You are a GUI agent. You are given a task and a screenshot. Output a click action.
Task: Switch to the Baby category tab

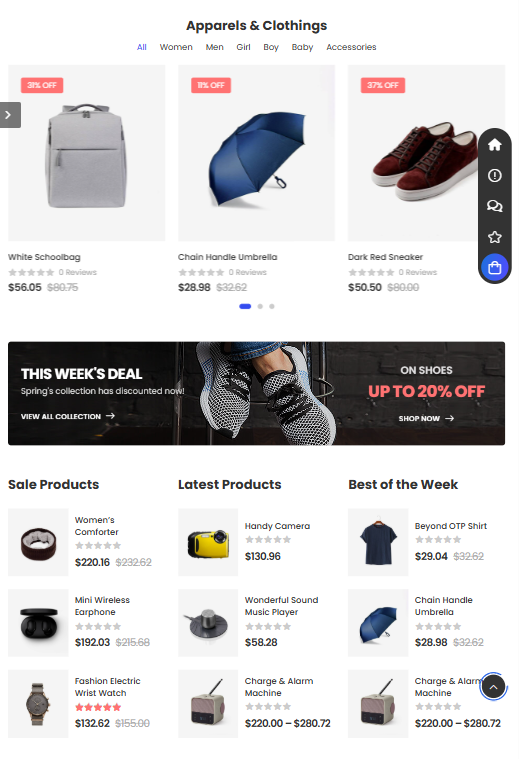coord(302,47)
